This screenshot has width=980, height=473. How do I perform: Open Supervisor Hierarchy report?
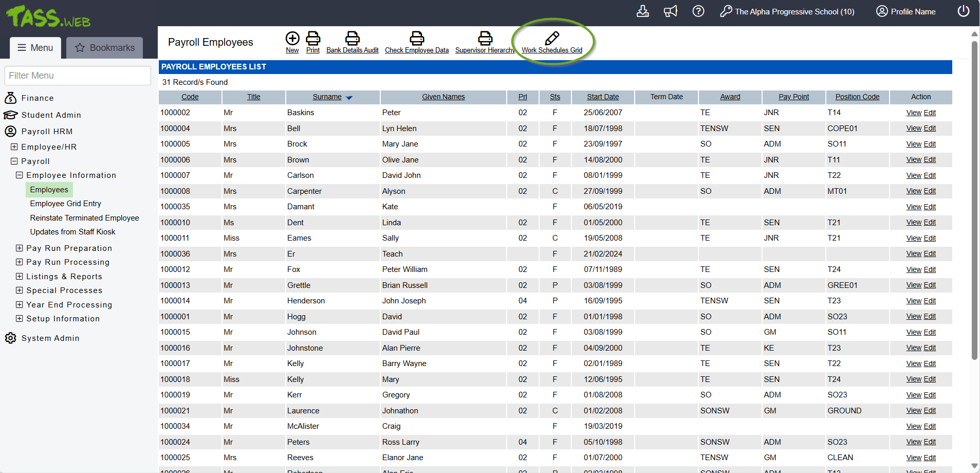click(485, 39)
